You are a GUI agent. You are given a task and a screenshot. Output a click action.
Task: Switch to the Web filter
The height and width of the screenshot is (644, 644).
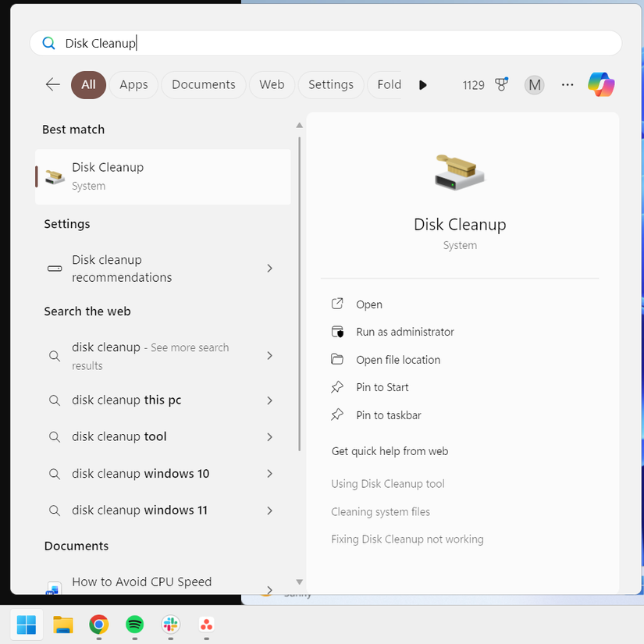point(272,84)
